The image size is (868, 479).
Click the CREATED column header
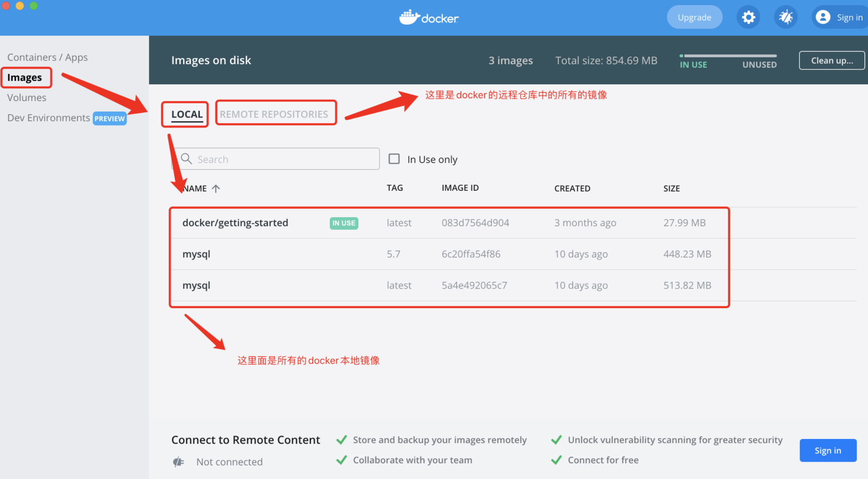click(x=572, y=189)
